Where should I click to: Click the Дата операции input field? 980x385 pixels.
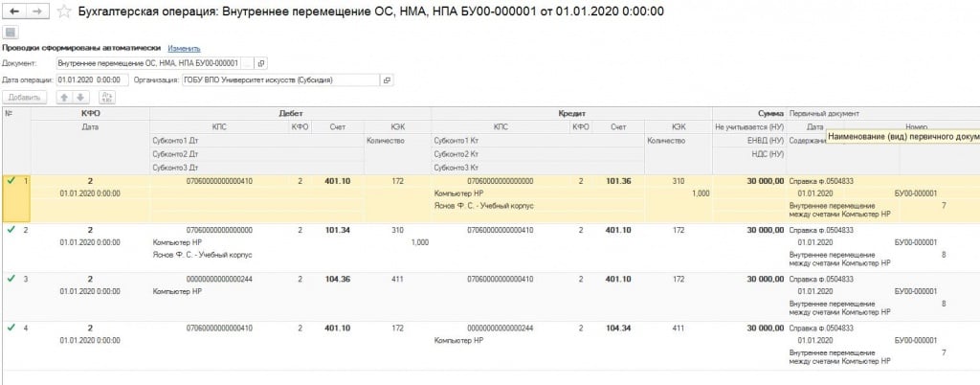point(91,80)
